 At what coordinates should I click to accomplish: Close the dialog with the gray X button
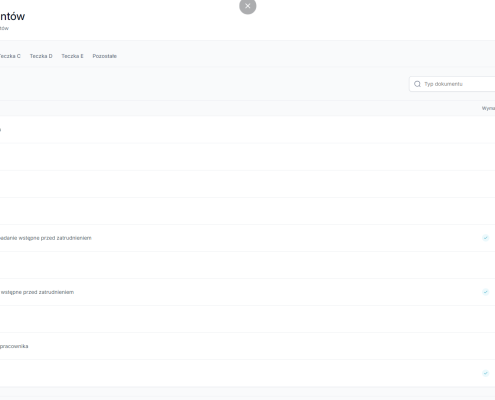click(248, 6)
